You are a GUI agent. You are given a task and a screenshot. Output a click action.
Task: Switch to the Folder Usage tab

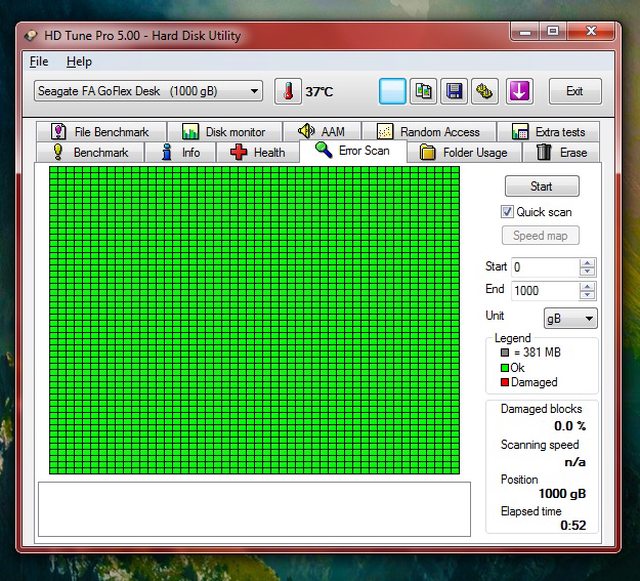[464, 152]
